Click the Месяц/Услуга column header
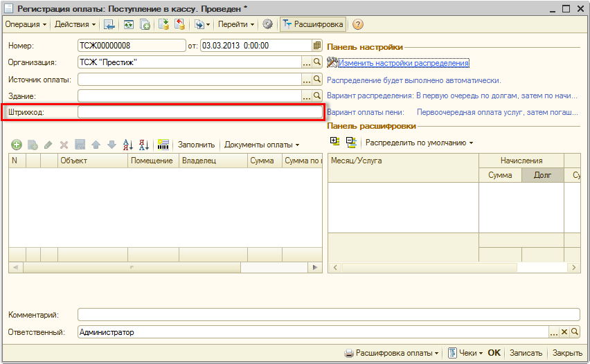 403,167
